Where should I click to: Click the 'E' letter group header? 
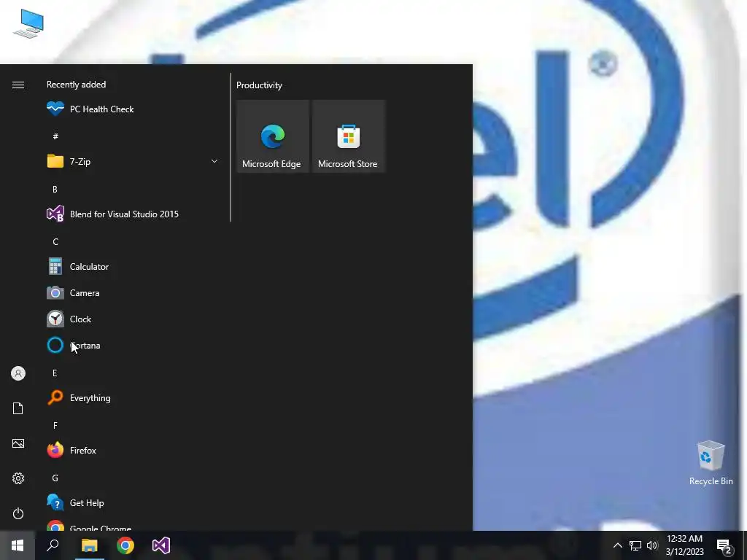(x=55, y=373)
